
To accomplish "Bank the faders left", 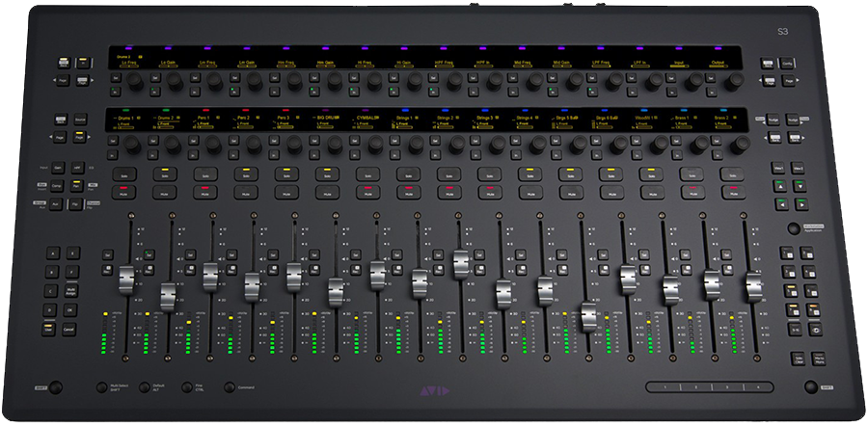I will [775, 138].
